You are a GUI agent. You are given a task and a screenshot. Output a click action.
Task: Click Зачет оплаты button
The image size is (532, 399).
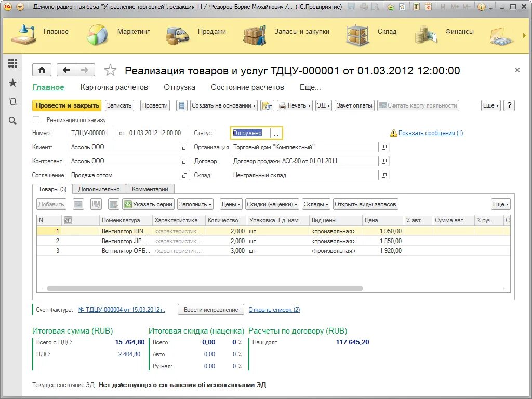[354, 105]
